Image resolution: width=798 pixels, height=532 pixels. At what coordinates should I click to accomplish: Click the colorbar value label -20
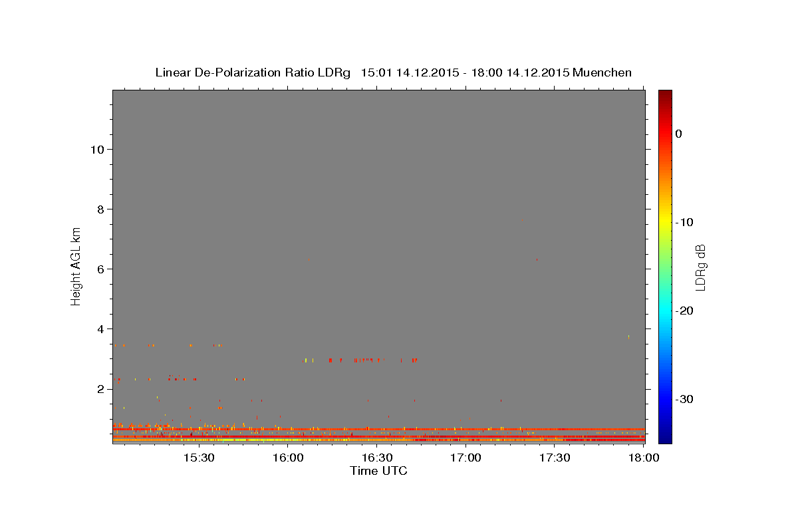[684, 311]
